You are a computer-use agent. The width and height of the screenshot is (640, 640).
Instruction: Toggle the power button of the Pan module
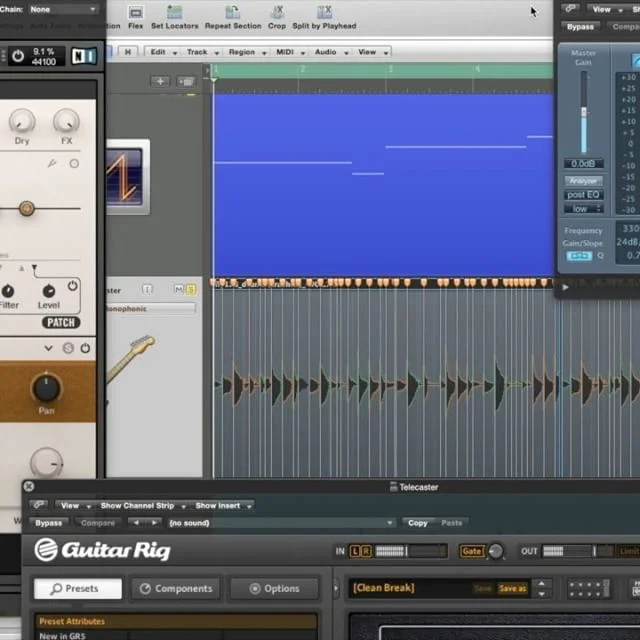click(85, 348)
